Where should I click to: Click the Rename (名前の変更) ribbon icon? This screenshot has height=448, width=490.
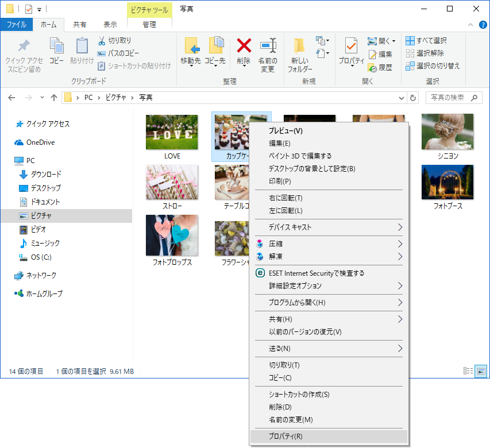click(268, 45)
